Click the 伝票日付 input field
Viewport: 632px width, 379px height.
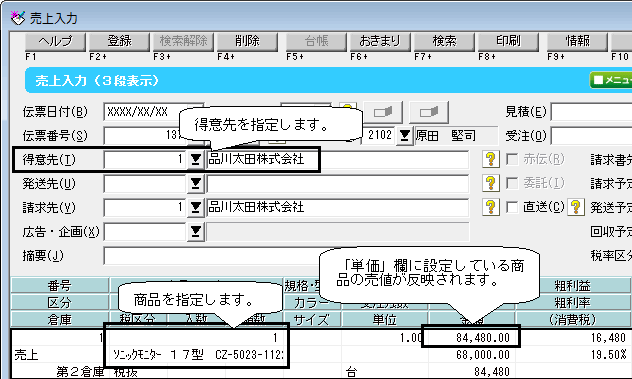[x=153, y=112]
